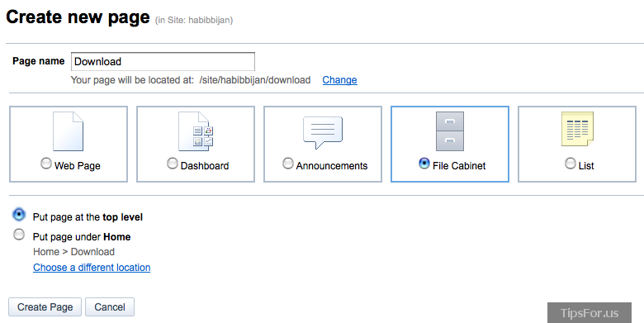Select the Web Page radio button

click(46, 164)
